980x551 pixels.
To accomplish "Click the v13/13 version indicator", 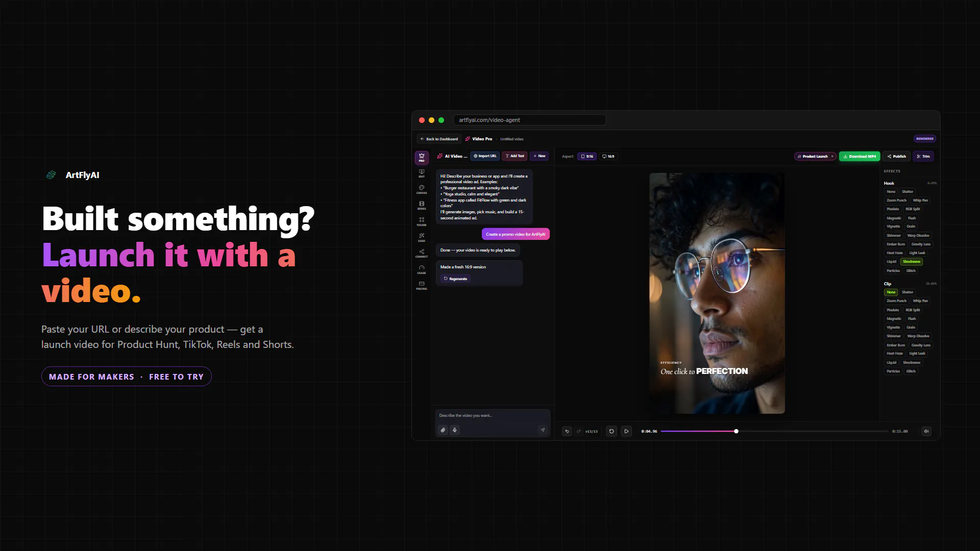I will [x=592, y=432].
